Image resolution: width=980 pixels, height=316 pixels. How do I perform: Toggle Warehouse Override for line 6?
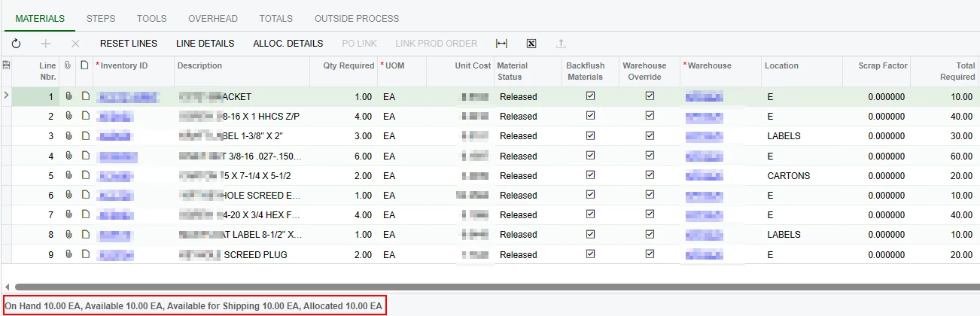coord(650,195)
